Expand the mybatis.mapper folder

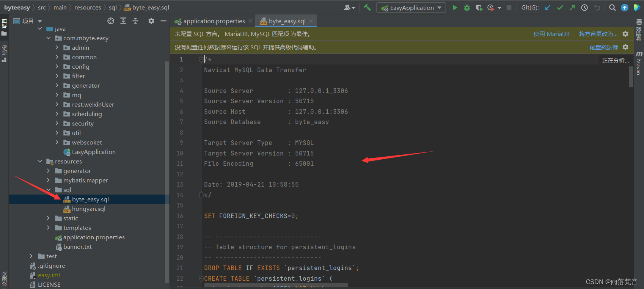pyautogui.click(x=48, y=180)
